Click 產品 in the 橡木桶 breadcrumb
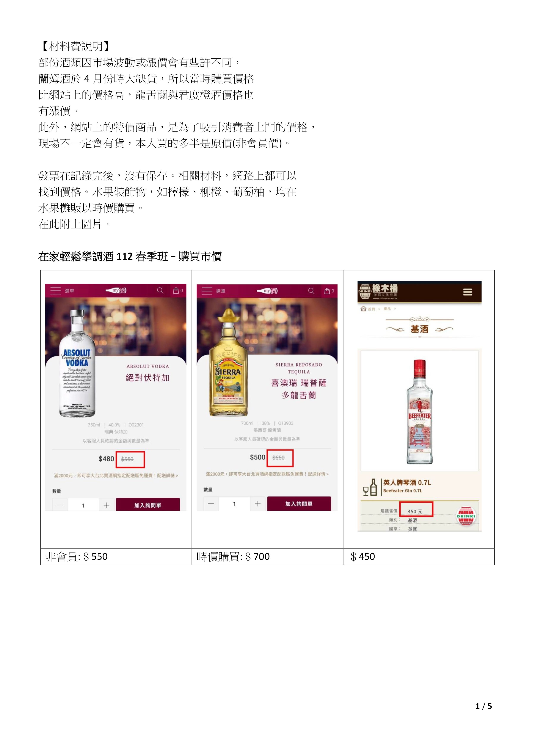Screen dimensions: 535x756 coord(387,309)
